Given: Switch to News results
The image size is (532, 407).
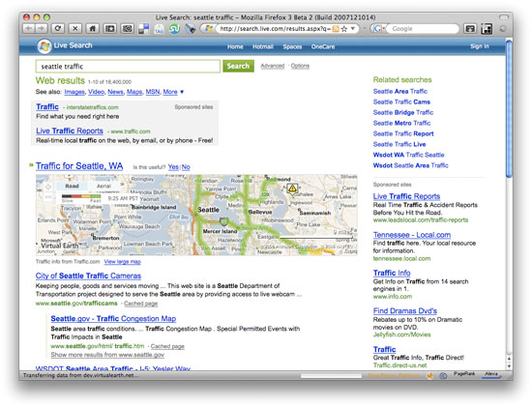Looking at the screenshot, I should tap(115, 92).
